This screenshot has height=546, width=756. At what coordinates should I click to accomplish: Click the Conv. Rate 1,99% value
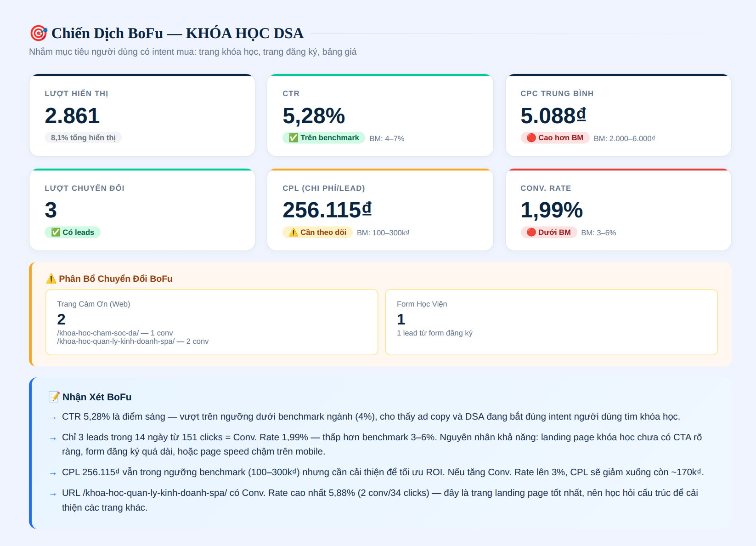pos(552,210)
